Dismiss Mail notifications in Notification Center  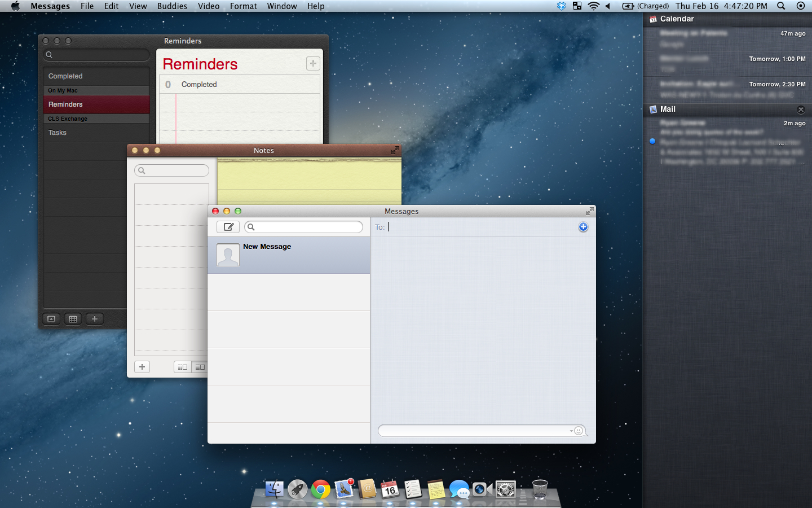(801, 110)
